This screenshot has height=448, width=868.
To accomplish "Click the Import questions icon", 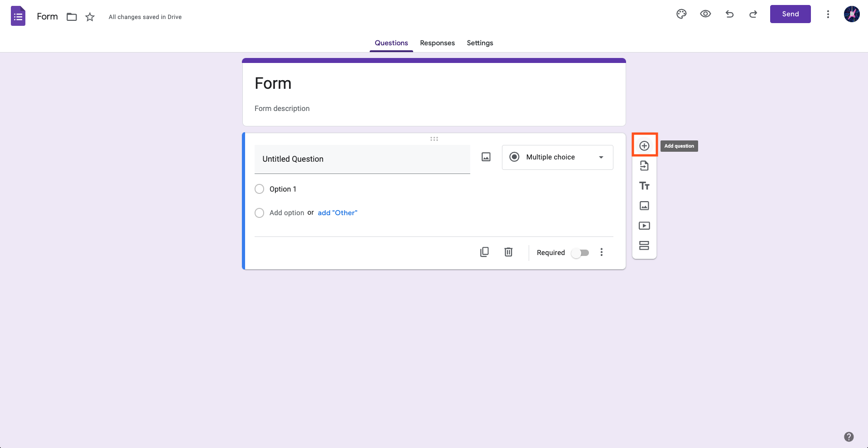I will tap(644, 166).
